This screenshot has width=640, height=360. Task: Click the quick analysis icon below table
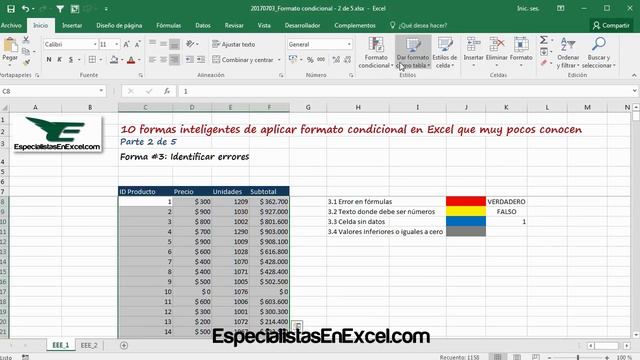coord(297,325)
